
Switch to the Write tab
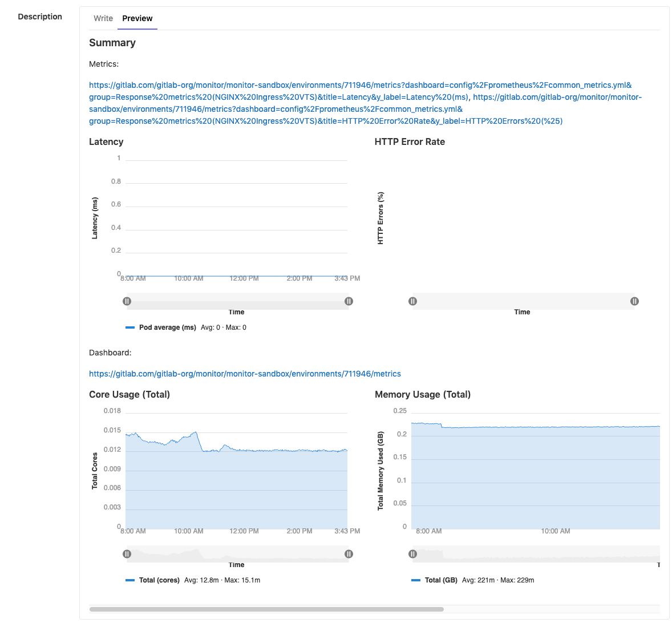103,18
